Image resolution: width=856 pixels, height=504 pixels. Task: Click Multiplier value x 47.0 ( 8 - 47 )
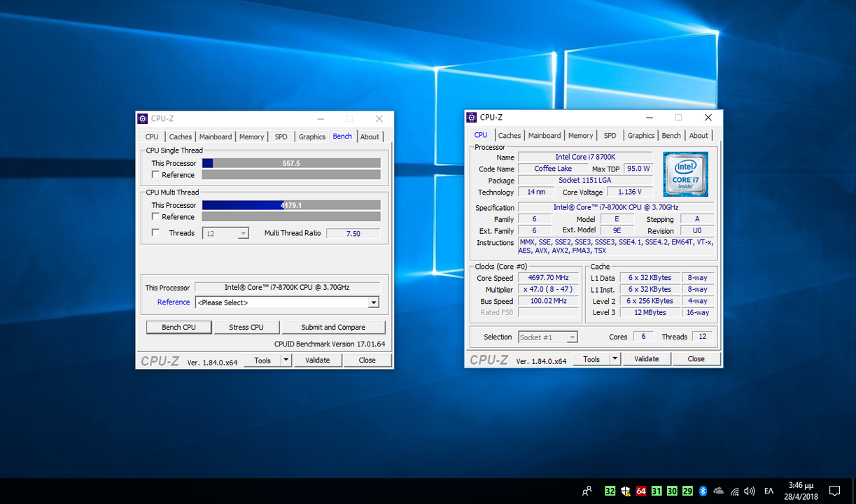pyautogui.click(x=548, y=290)
